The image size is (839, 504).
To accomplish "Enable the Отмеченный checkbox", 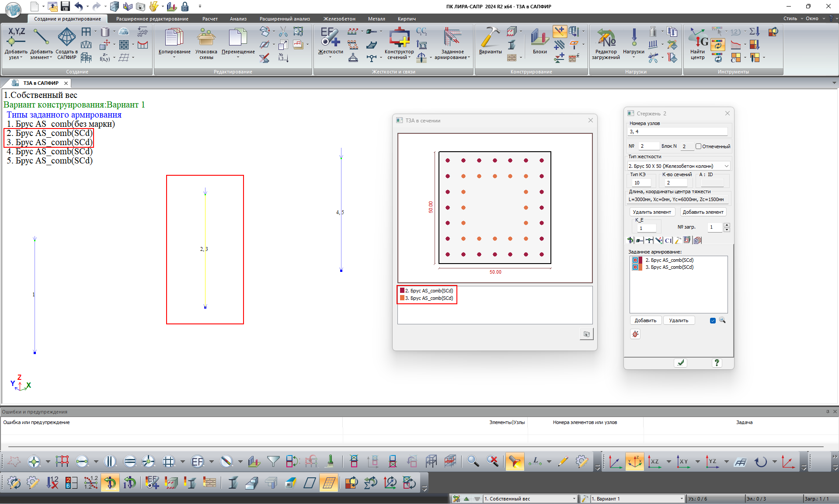I will point(698,146).
